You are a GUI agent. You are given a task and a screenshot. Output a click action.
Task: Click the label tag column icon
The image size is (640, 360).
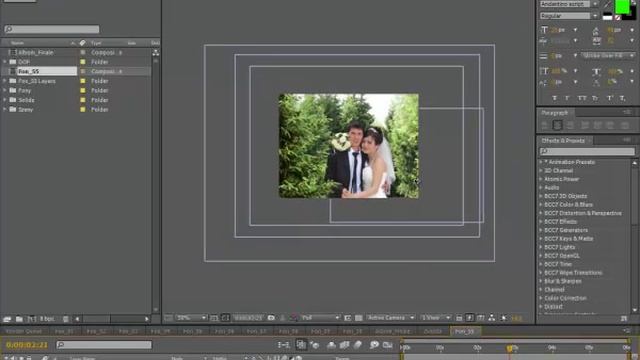(x=82, y=43)
